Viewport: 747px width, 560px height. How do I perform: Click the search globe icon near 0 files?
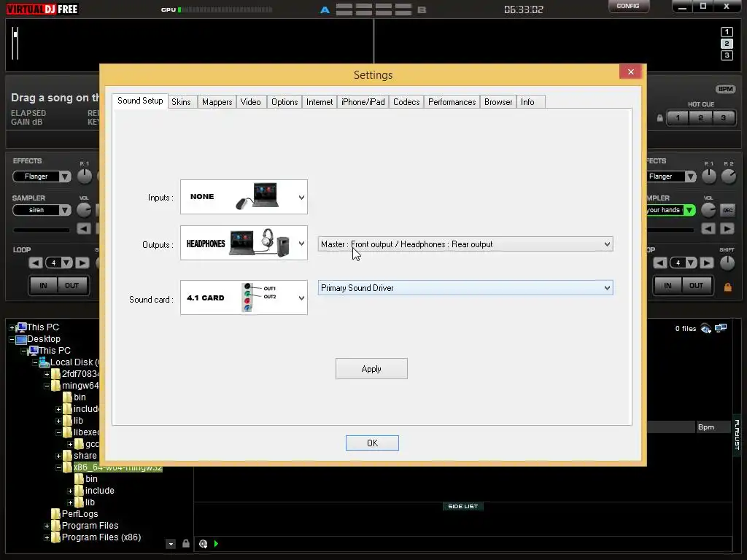click(706, 329)
